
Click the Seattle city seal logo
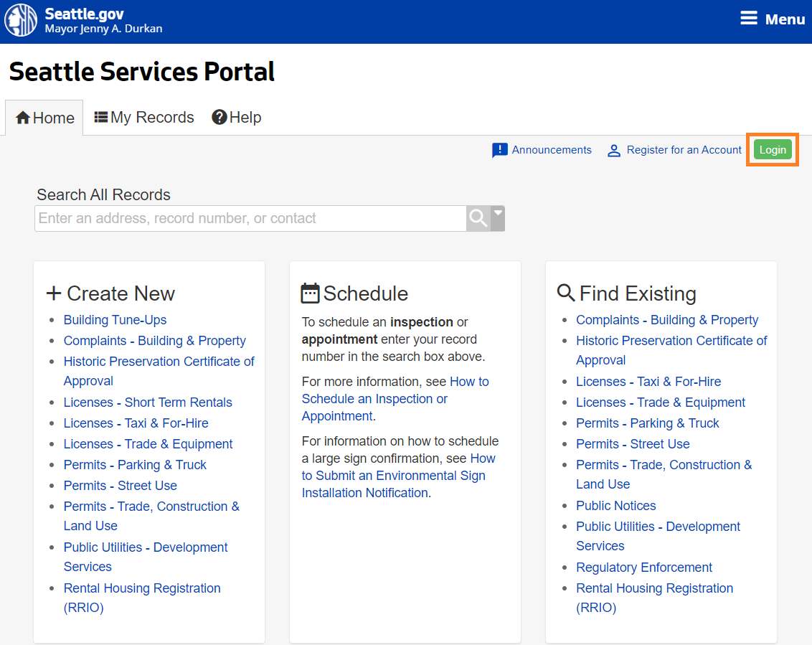coord(21,20)
